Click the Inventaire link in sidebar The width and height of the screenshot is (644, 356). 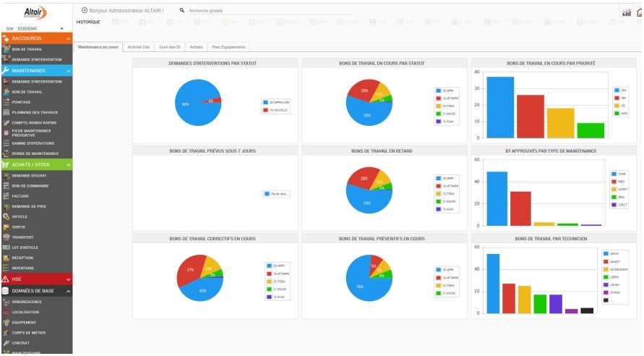pyautogui.click(x=22, y=268)
